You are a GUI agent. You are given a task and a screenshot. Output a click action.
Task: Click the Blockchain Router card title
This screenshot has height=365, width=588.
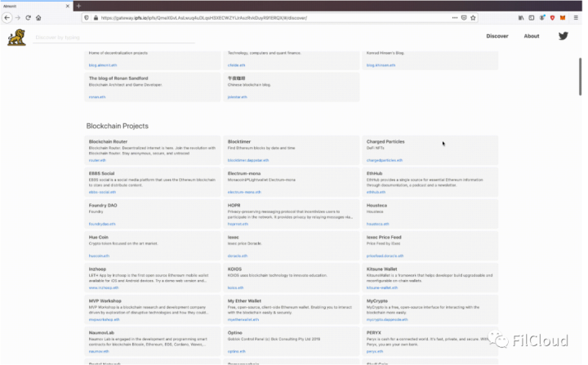[108, 142]
